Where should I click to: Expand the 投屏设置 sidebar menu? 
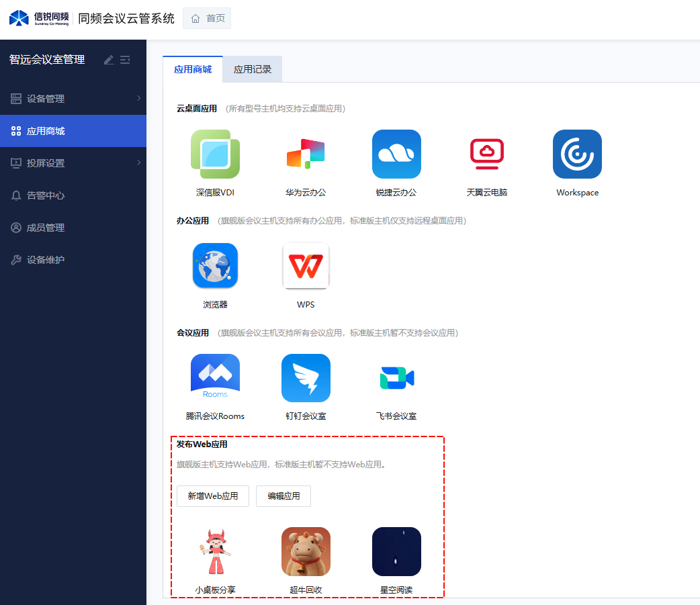point(73,163)
